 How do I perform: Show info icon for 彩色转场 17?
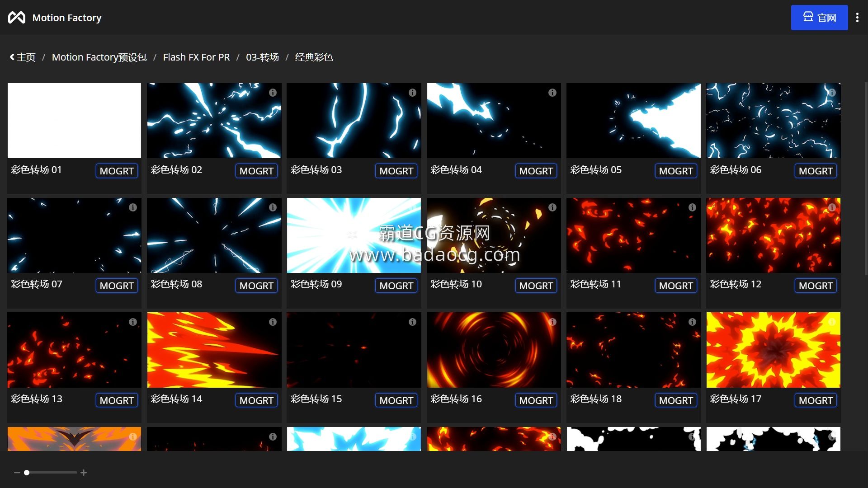point(832,322)
